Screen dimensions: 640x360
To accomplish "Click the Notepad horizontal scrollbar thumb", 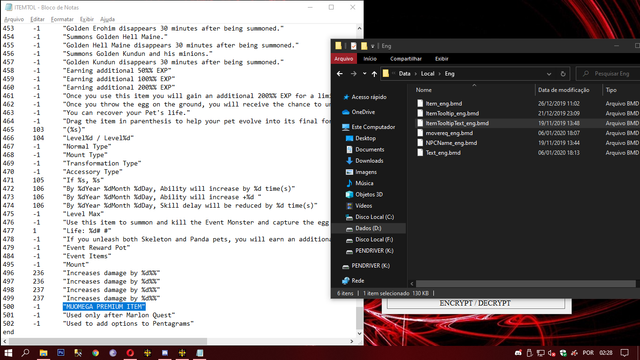I will pyautogui.click(x=108, y=341).
